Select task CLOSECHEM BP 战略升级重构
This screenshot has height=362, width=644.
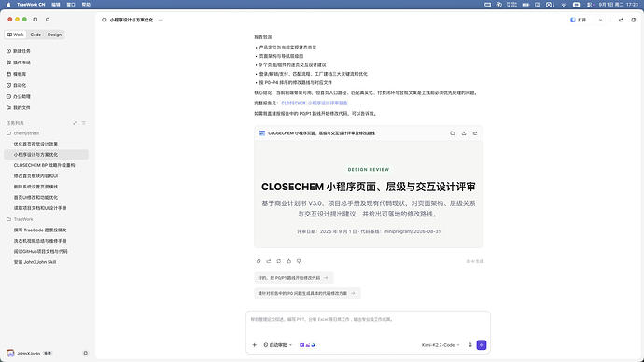point(46,165)
